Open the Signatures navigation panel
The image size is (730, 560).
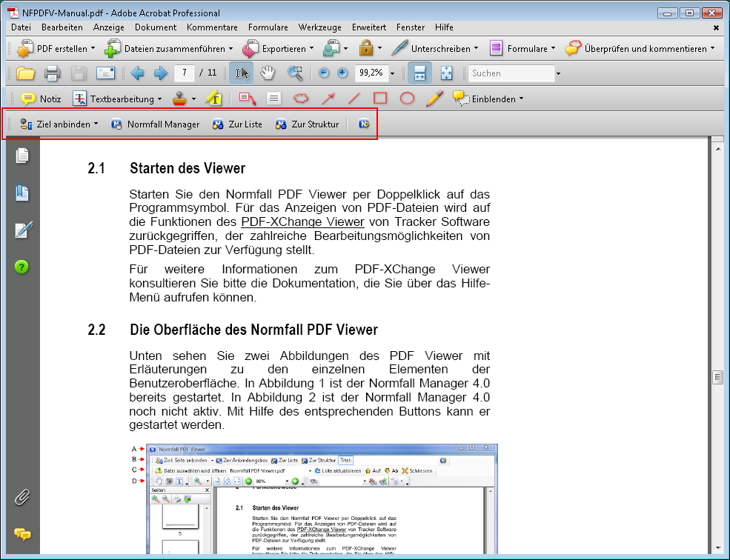23,230
